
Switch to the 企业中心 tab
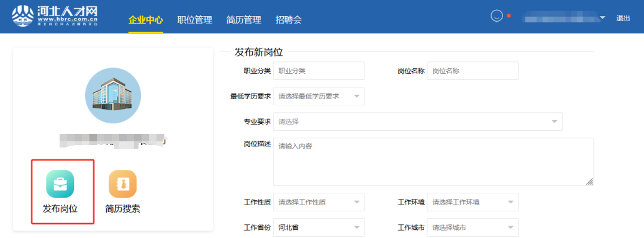coord(146,20)
